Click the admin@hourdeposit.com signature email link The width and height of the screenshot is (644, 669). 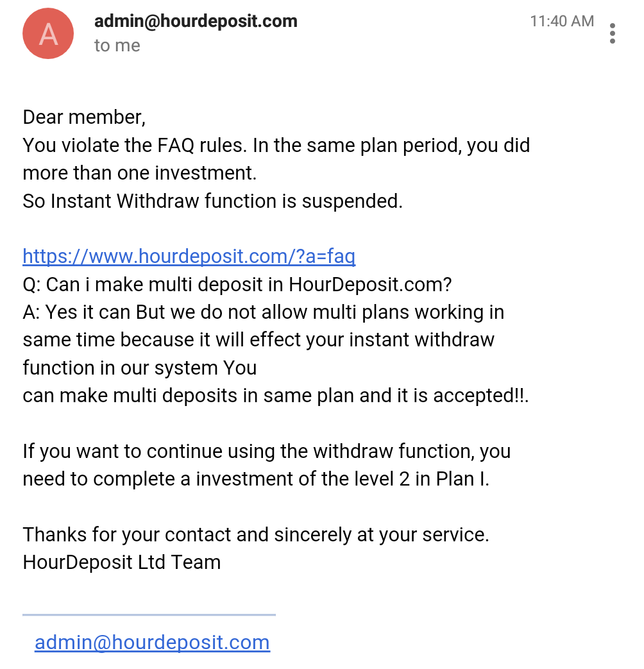(x=152, y=642)
